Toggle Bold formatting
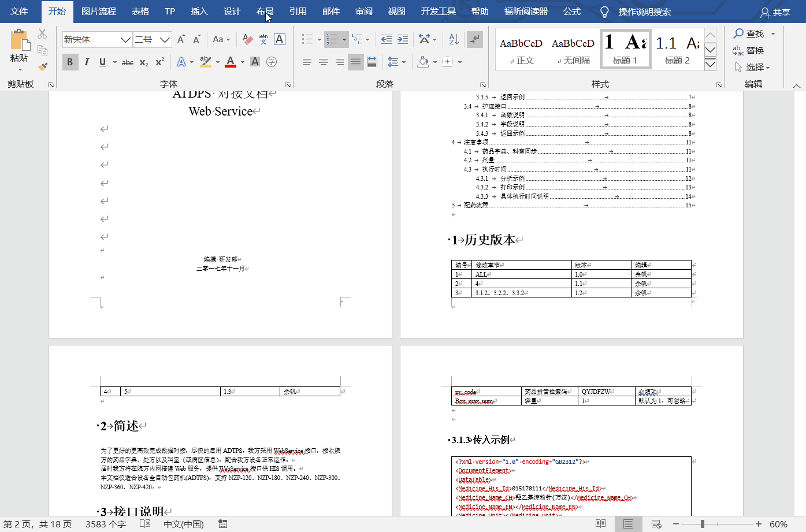This screenshot has width=806, height=532. (70, 62)
